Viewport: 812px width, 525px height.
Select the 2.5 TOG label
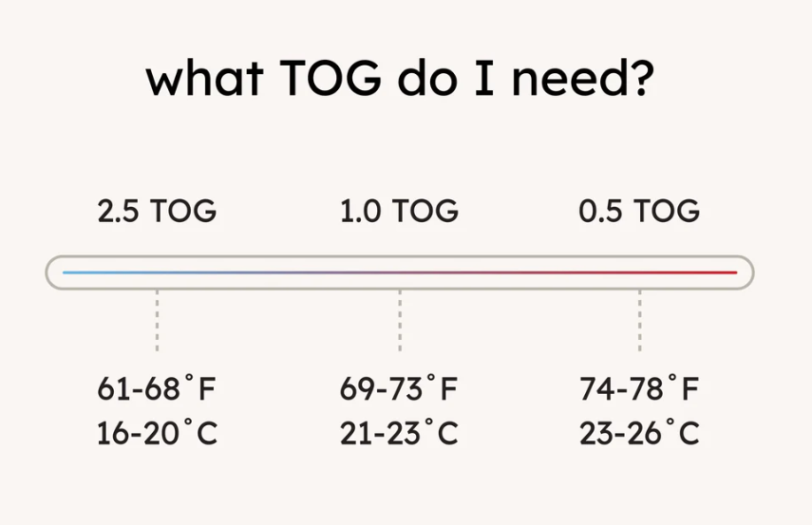[157, 211]
